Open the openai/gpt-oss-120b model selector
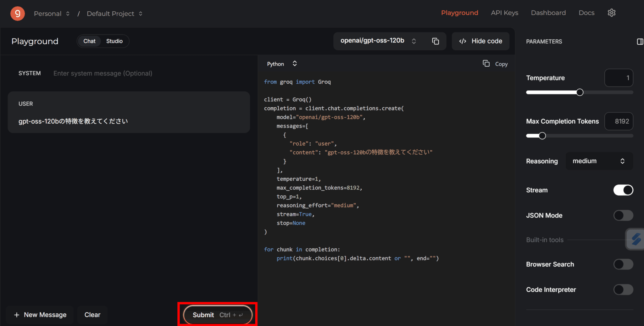This screenshot has width=644, height=326. [x=378, y=41]
